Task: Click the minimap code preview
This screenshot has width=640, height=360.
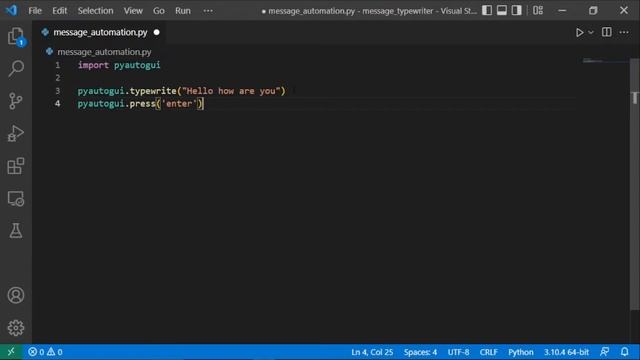Action: pos(593,60)
